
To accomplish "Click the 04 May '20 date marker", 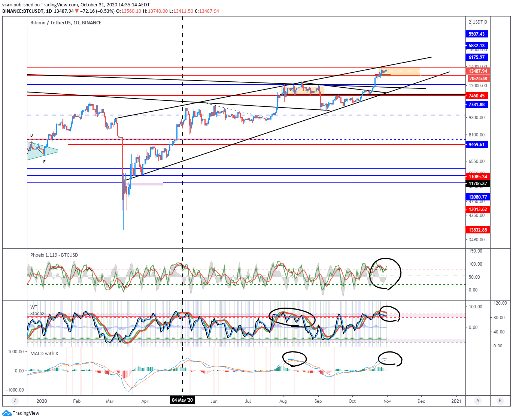I will pyautogui.click(x=182, y=400).
